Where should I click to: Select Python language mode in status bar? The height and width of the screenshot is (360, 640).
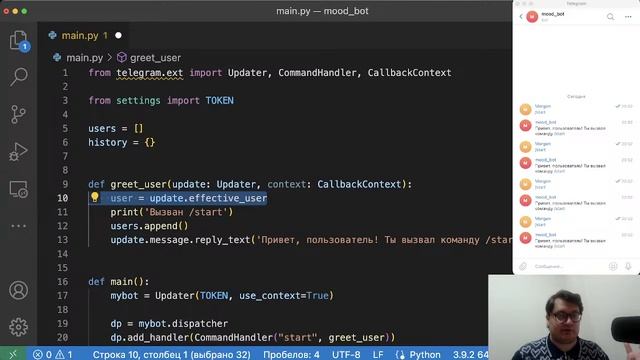click(x=418, y=354)
